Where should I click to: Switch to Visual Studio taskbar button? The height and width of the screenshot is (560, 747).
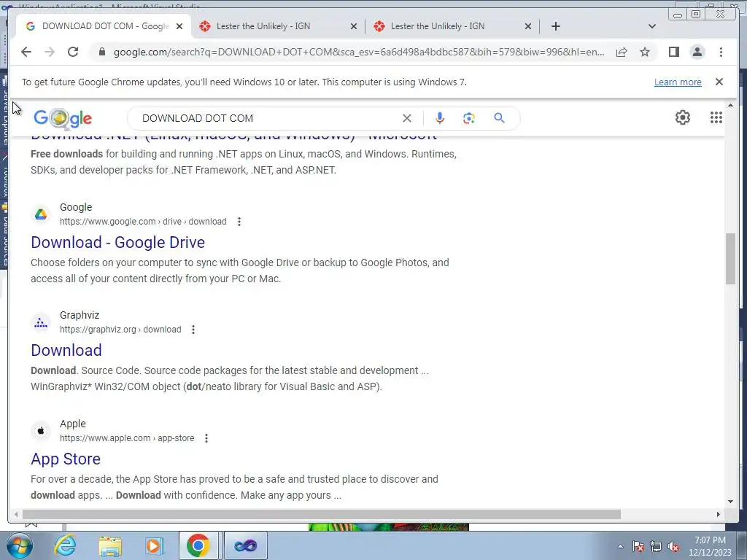(x=245, y=545)
